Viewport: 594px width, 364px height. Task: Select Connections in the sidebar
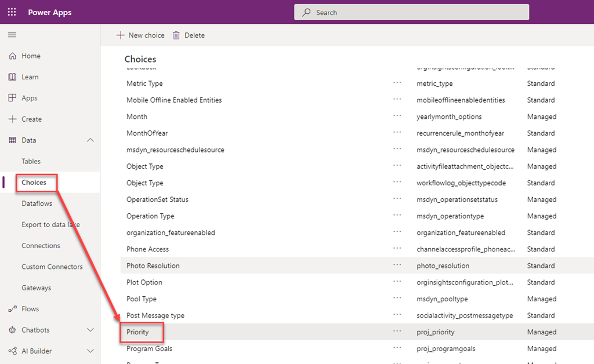point(41,246)
